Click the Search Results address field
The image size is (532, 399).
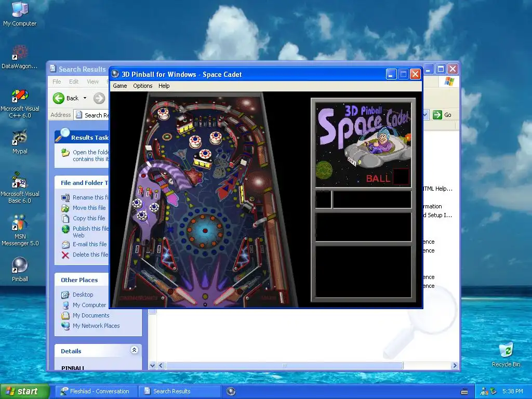coord(91,115)
